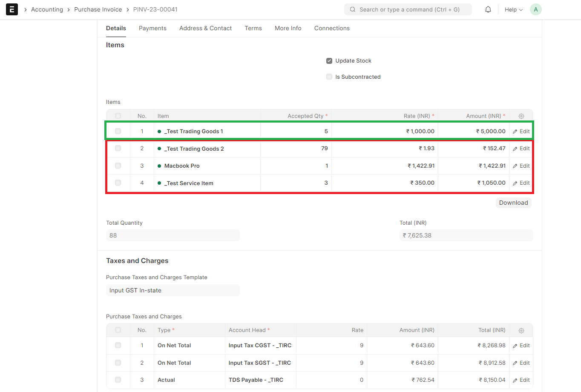Open Items table settings gear
Screen dimensions: 581x392
pyautogui.click(x=521, y=116)
